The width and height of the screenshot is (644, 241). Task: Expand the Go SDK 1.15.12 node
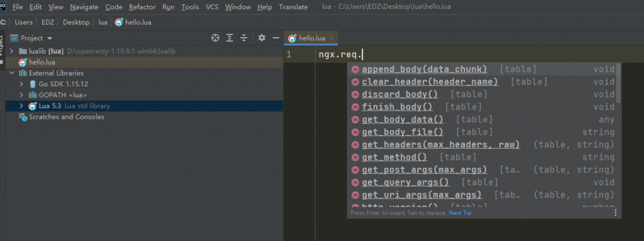tap(21, 84)
